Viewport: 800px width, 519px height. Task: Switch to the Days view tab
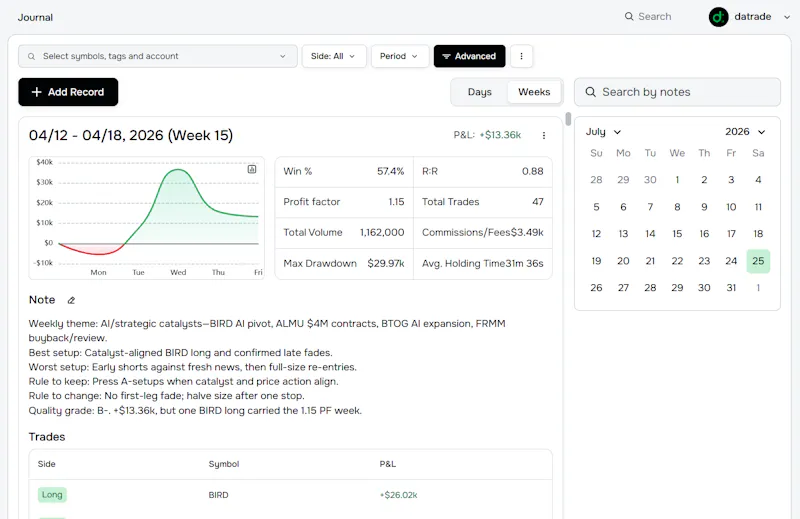pos(480,92)
